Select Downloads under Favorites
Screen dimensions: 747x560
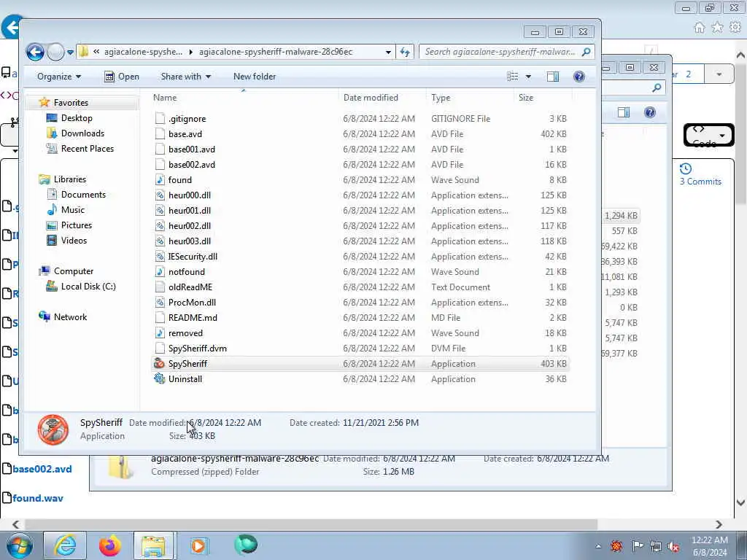[x=82, y=133]
